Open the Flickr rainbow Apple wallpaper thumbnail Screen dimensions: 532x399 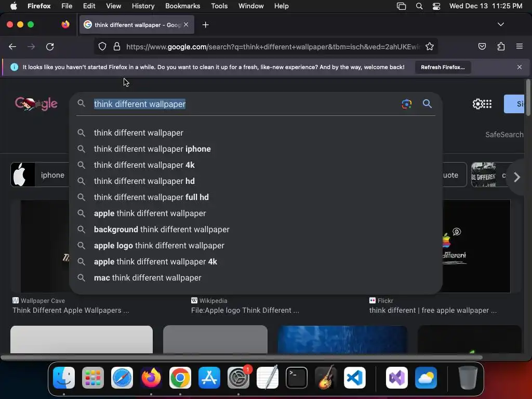(x=476, y=246)
